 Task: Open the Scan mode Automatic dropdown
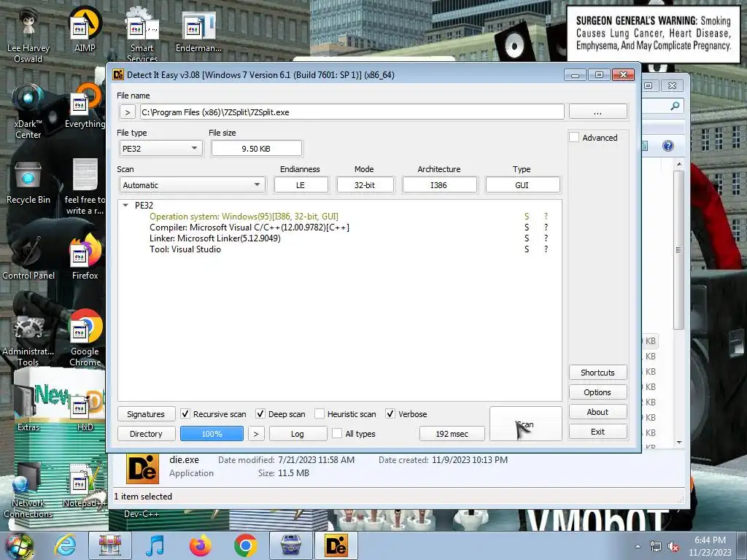(x=192, y=184)
